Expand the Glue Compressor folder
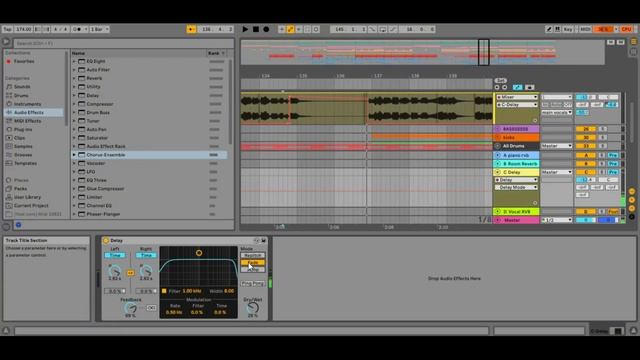 [x=74, y=189]
